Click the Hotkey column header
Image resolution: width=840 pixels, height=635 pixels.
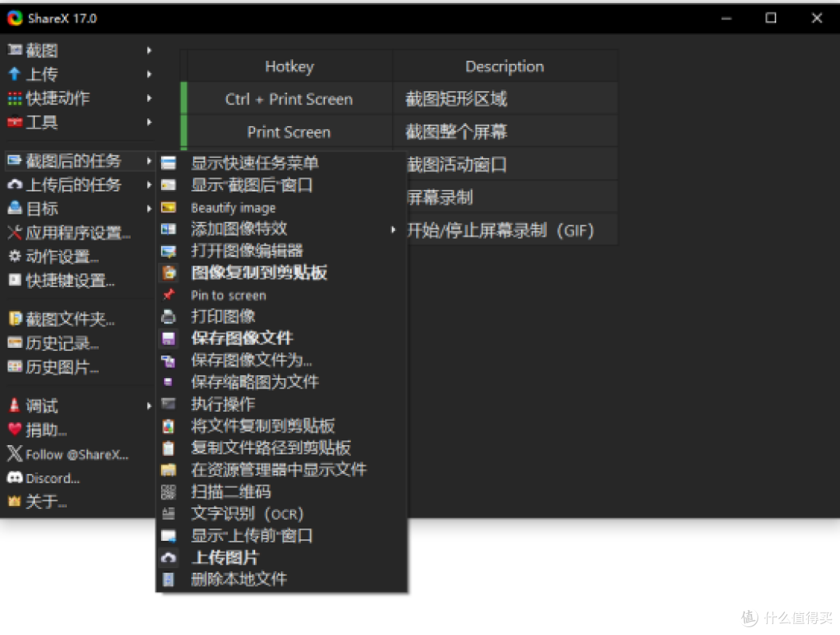point(289,66)
